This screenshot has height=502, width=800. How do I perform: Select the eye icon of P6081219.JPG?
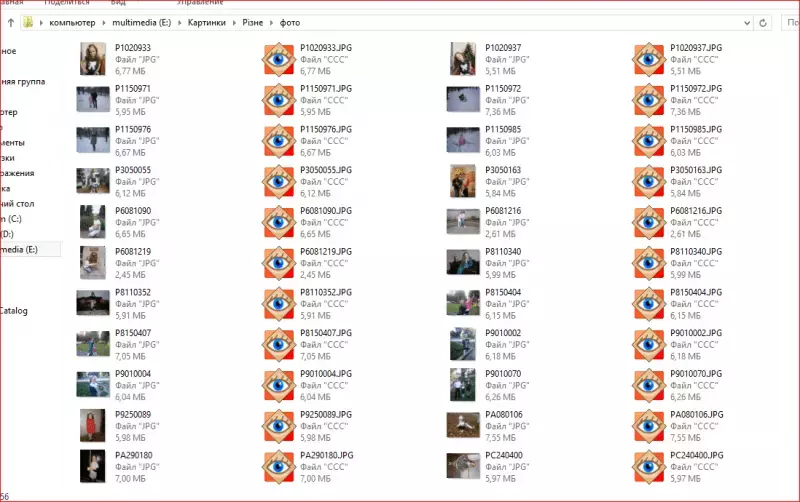pos(279,263)
